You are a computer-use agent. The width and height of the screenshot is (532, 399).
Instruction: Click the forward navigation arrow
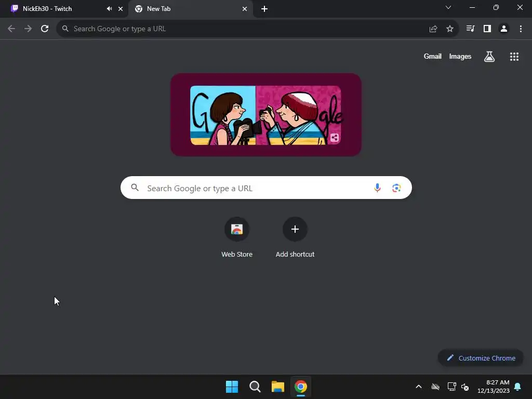(28, 29)
